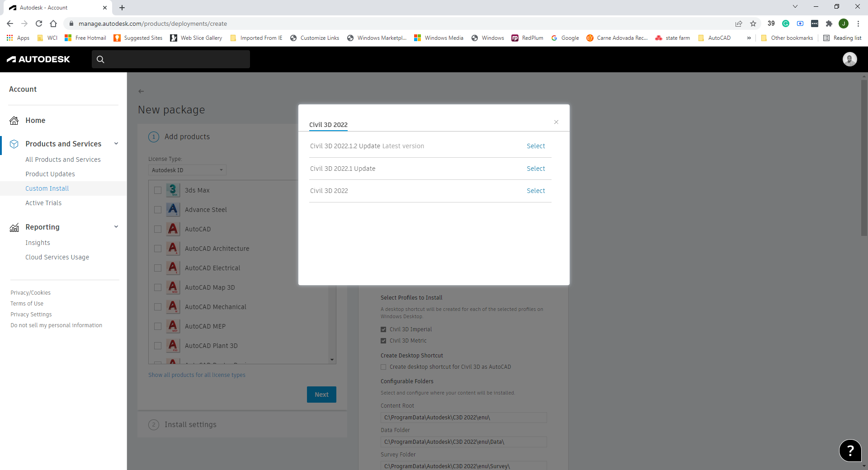Click the Advance Steel product icon

pos(173,210)
